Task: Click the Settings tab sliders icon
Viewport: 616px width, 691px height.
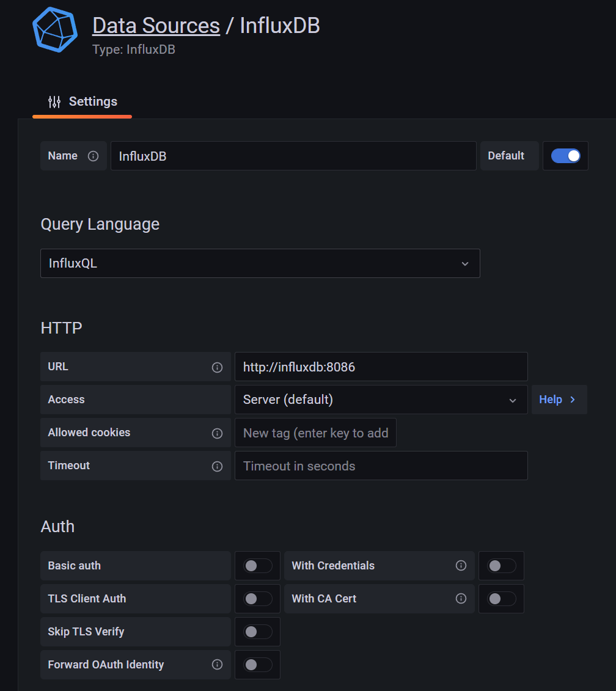Action: 54,102
